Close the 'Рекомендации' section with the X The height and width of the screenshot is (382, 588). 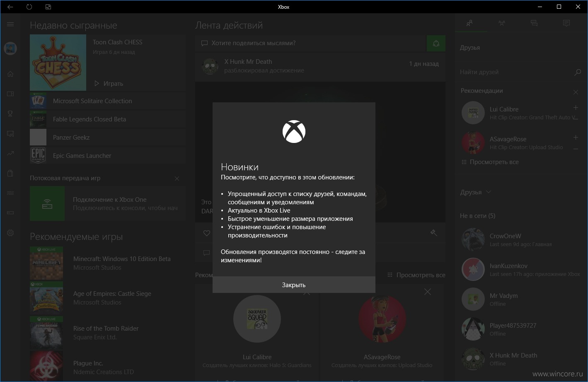coord(576,92)
